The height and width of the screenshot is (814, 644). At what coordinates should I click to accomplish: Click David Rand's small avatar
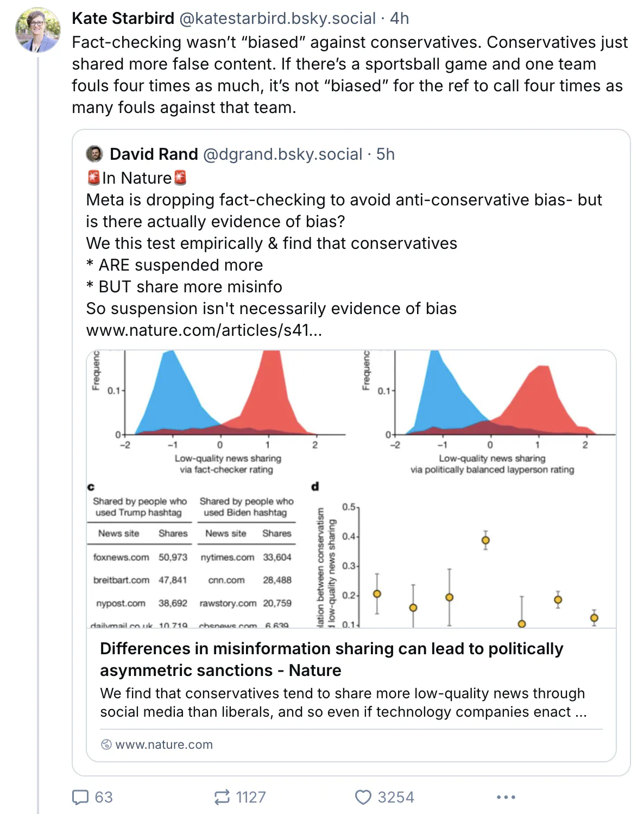(94, 154)
